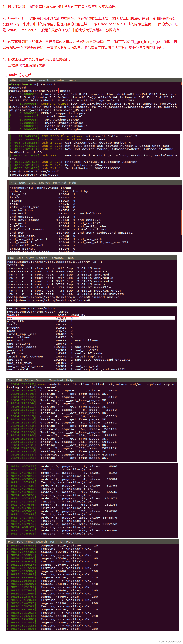Click the scrollbar thumb in the dmesg terminal
Viewport: 183px width, 644px height.
(181, 84)
